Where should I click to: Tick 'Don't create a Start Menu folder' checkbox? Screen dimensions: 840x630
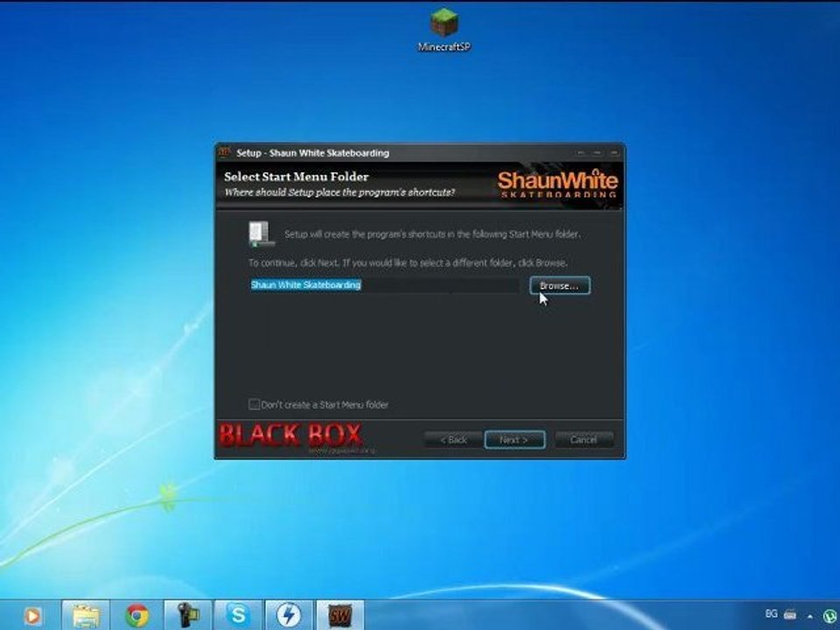coord(255,404)
